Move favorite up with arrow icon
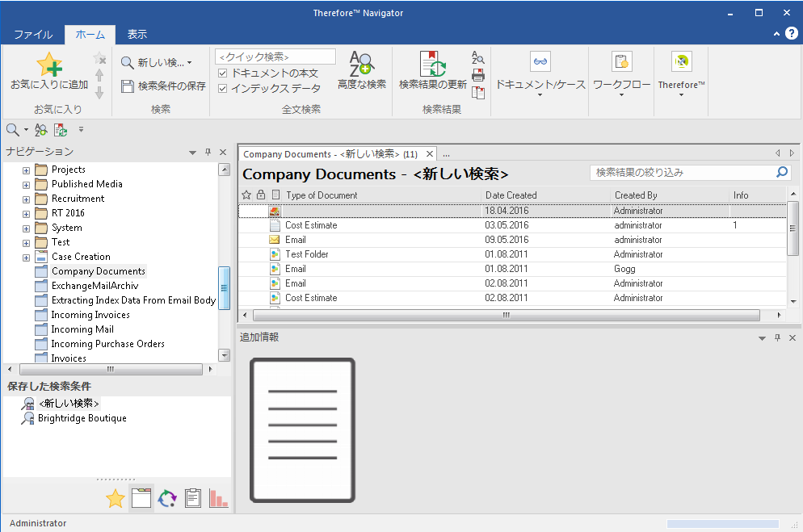The image size is (803, 532). [x=99, y=76]
